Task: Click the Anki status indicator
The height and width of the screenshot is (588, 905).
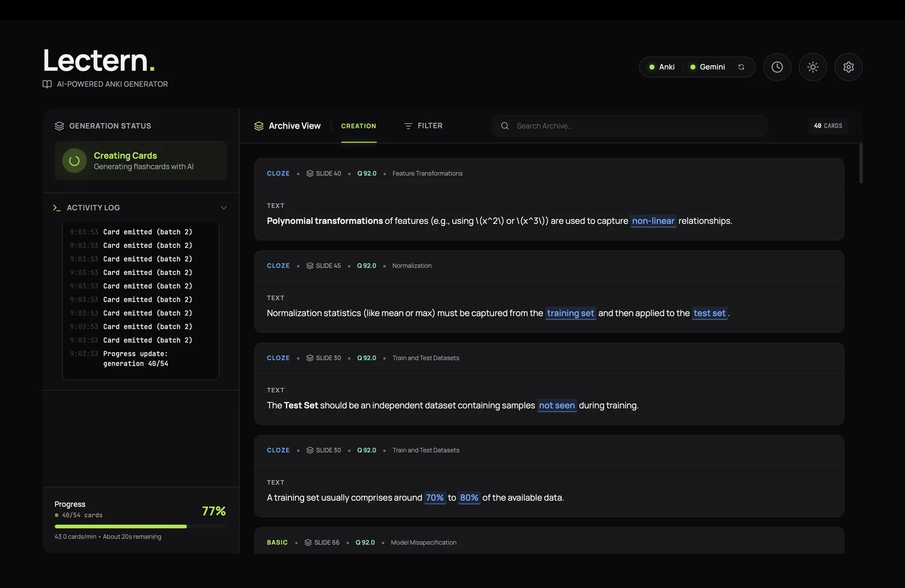Action: point(662,67)
